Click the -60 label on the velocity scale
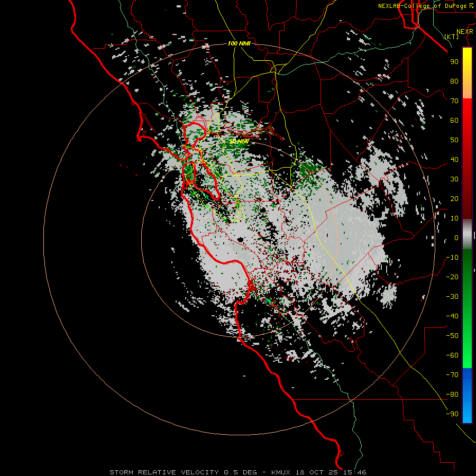The width and height of the screenshot is (476, 476). point(452,355)
